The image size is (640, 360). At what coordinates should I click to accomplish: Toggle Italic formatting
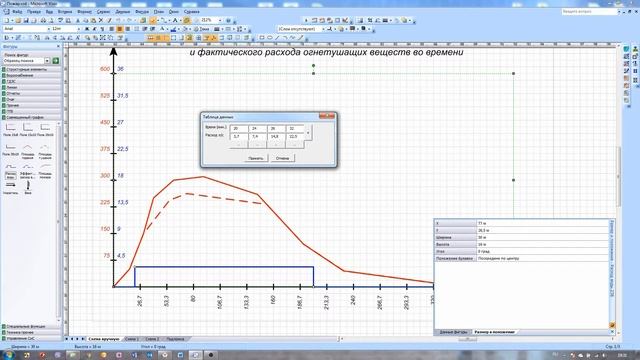click(95, 29)
